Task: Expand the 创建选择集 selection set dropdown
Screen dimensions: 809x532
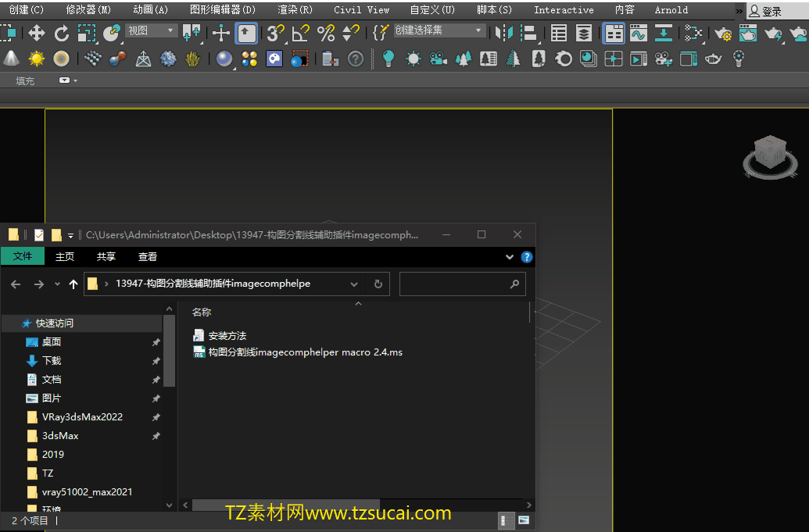Action: point(439,30)
